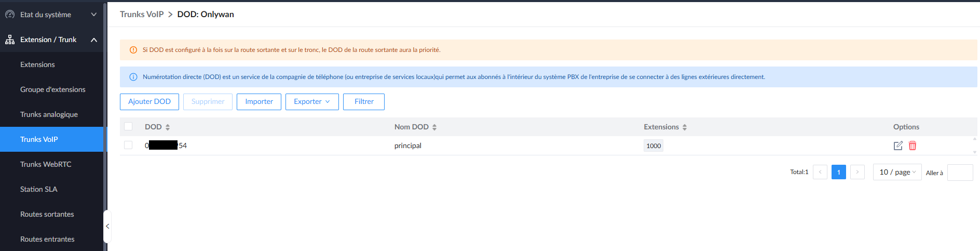This screenshot has width=980, height=251.
Task: Click the Filtrer button
Action: click(x=364, y=102)
